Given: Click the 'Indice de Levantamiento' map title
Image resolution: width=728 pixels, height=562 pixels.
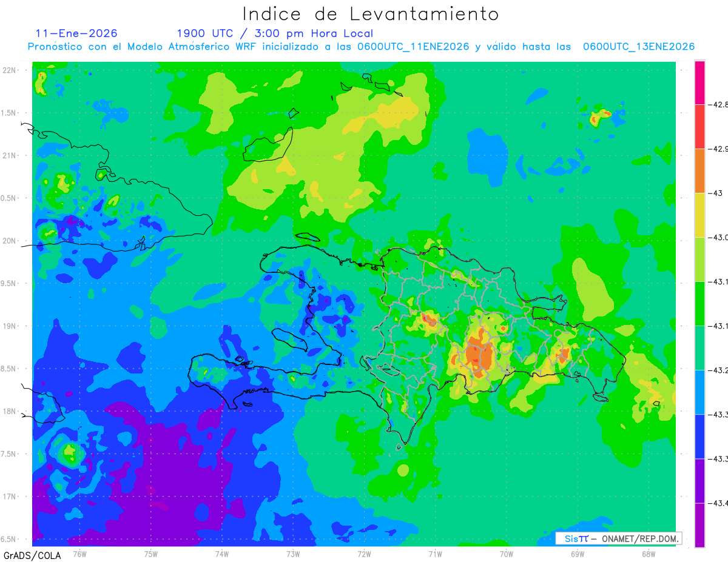Looking at the screenshot, I should [370, 14].
